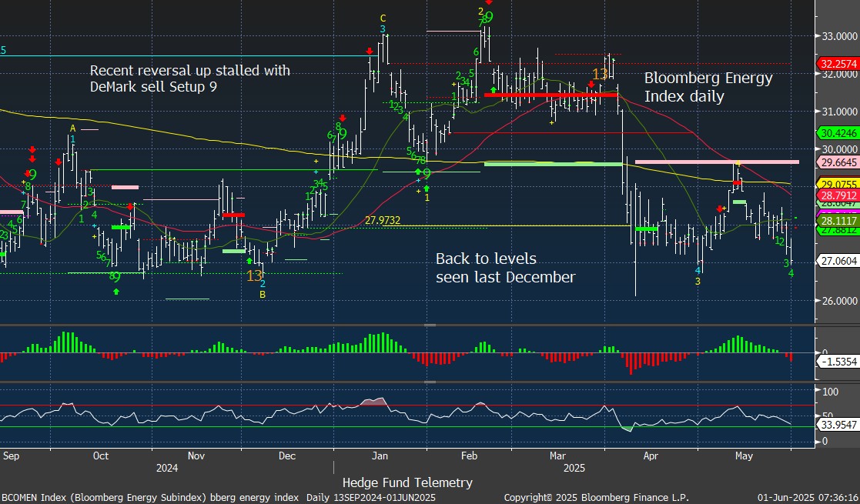Click the date range Daily 13SEP2024-01JUN2025

[371, 497]
